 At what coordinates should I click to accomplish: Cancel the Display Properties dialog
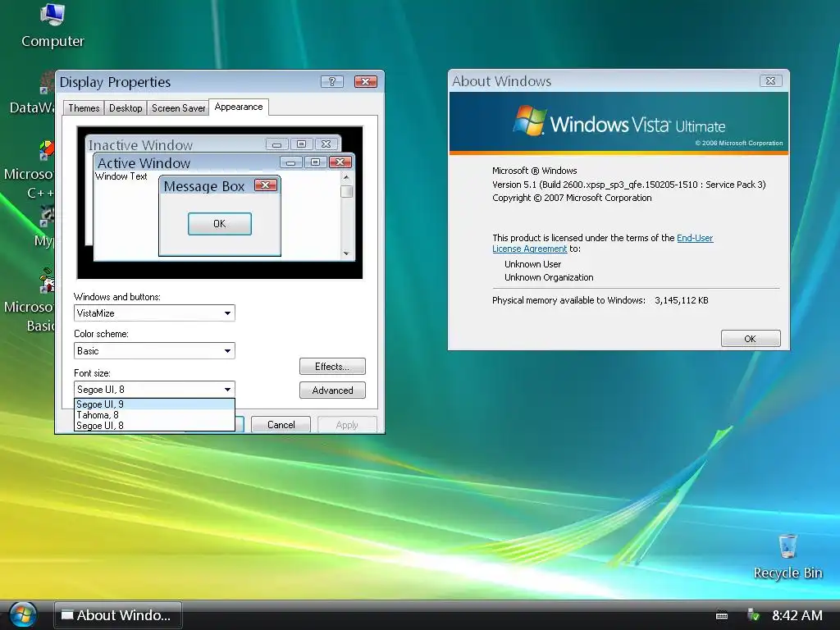(x=281, y=425)
